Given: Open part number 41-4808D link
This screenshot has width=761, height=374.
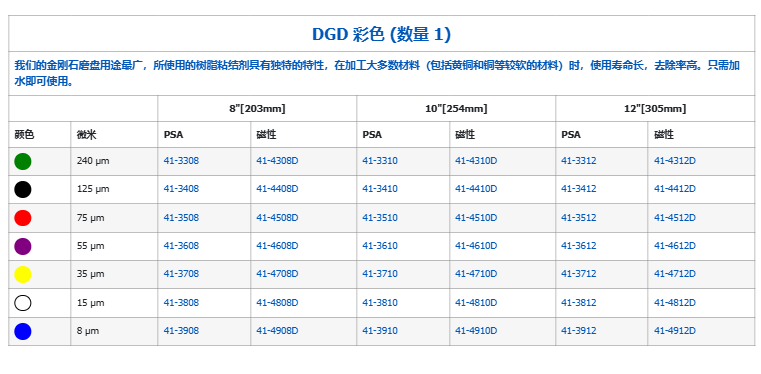Looking at the screenshot, I should (277, 303).
